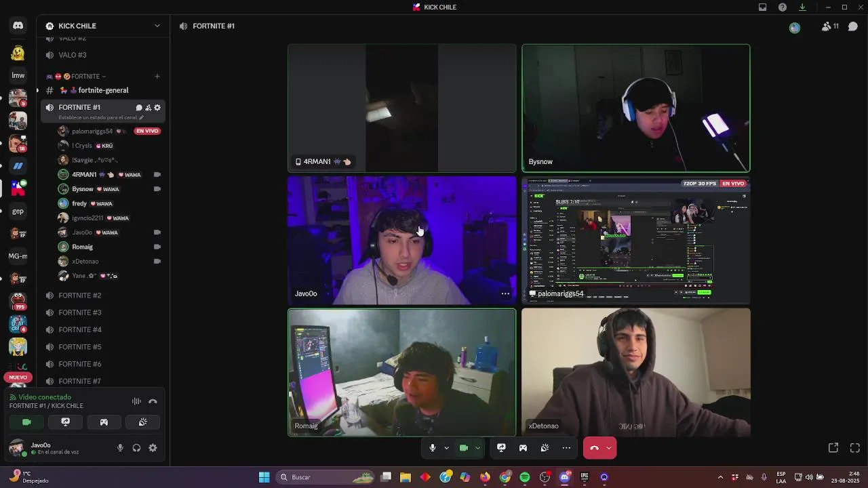Screen dimensions: 868x488
Task: Focus the 4RMAN1 video tile
Action: click(x=402, y=108)
